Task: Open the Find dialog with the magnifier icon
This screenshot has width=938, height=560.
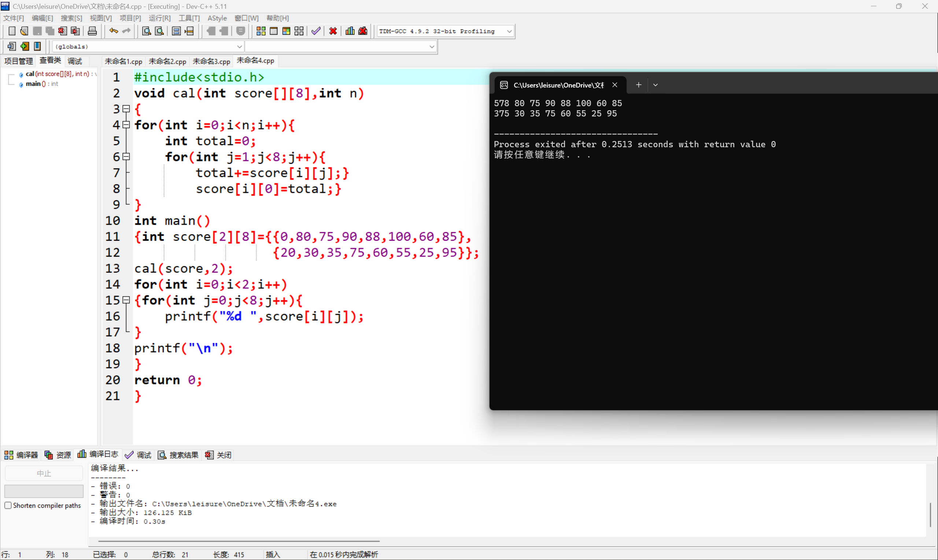Action: pos(146,31)
